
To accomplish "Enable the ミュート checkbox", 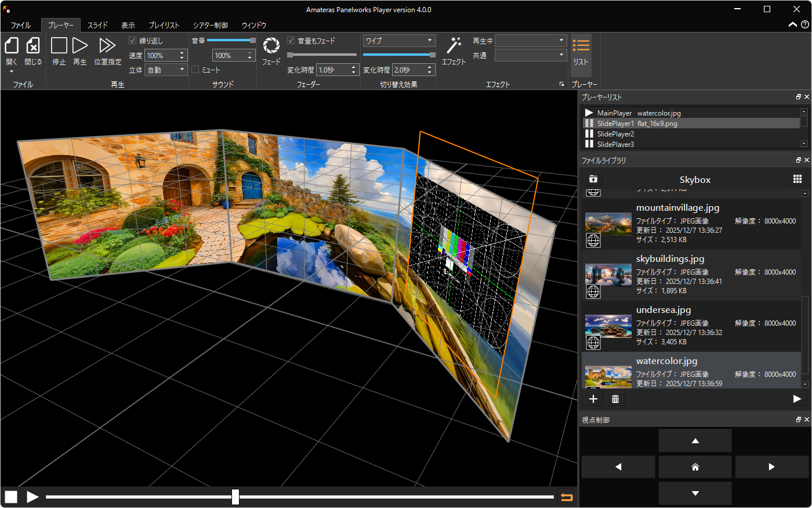I will click(x=195, y=69).
